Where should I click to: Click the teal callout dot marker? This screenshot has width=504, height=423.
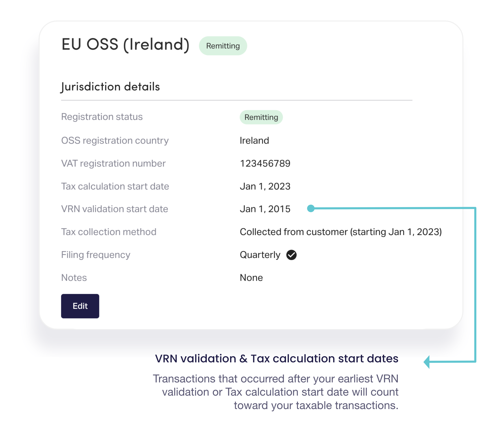(x=311, y=208)
